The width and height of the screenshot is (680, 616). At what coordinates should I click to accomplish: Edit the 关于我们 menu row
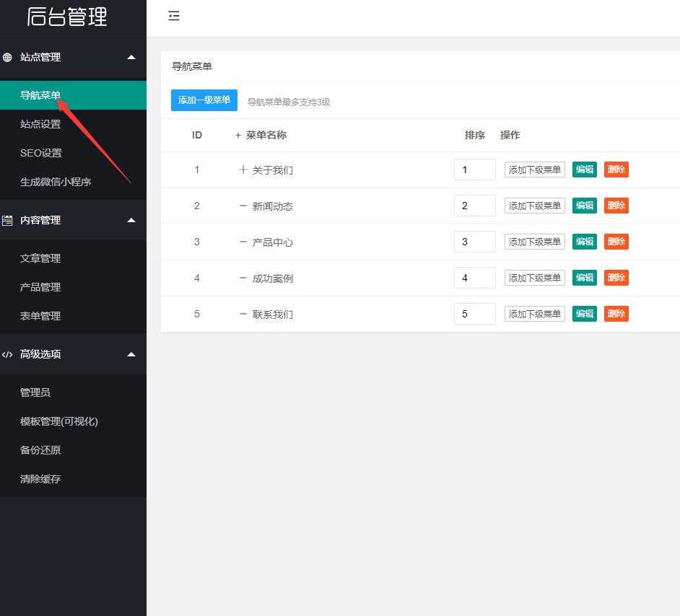584,170
